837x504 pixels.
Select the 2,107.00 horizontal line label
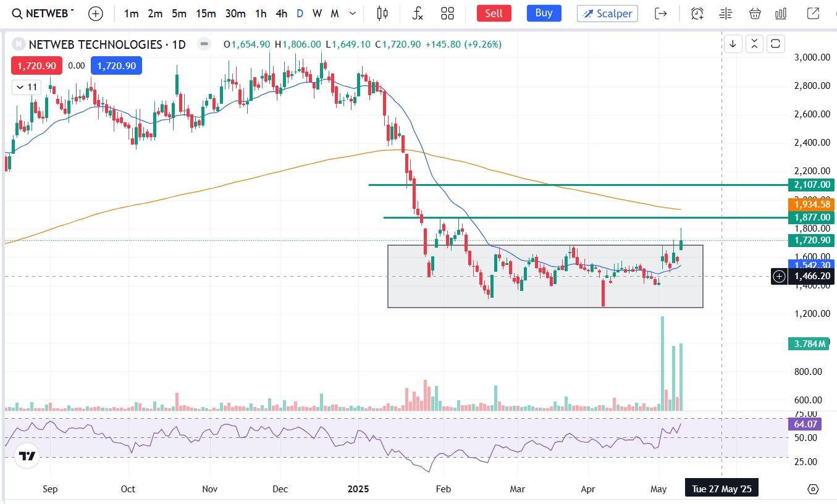coord(810,185)
